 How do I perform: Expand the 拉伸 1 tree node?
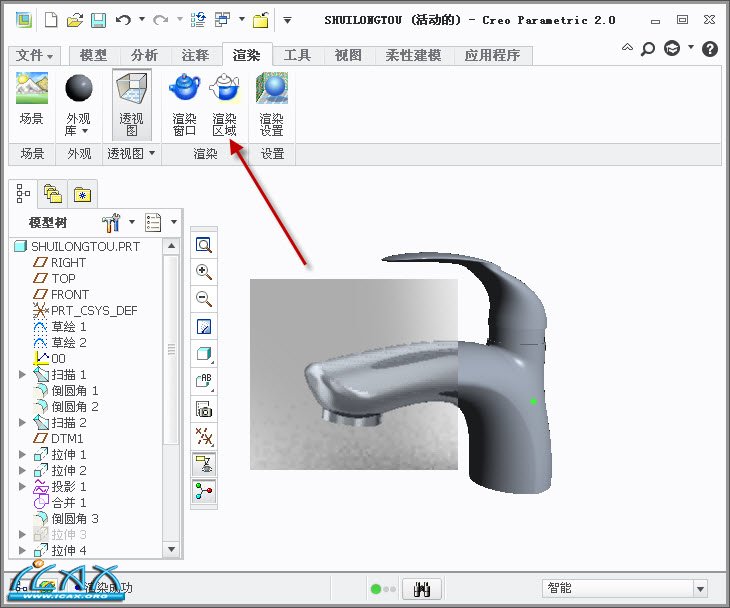[x=22, y=454]
